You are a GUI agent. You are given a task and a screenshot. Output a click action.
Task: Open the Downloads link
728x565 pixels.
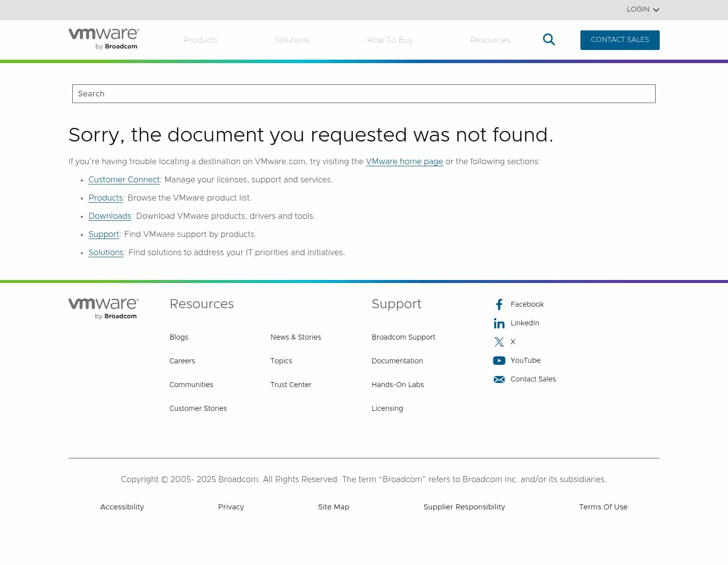[x=110, y=216]
